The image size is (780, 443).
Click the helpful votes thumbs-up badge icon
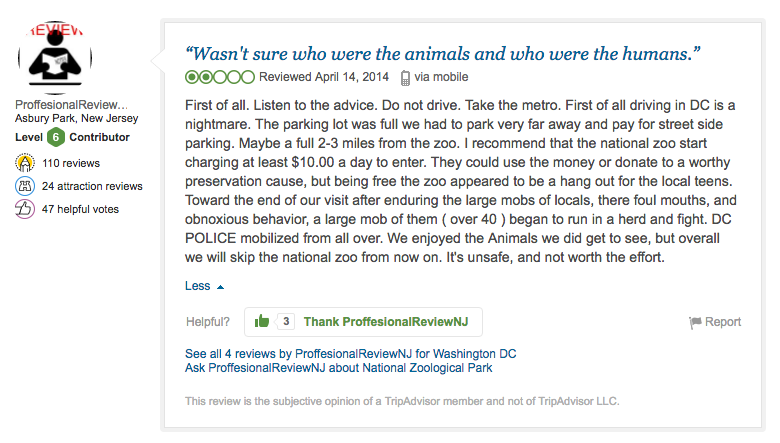pyautogui.click(x=25, y=209)
